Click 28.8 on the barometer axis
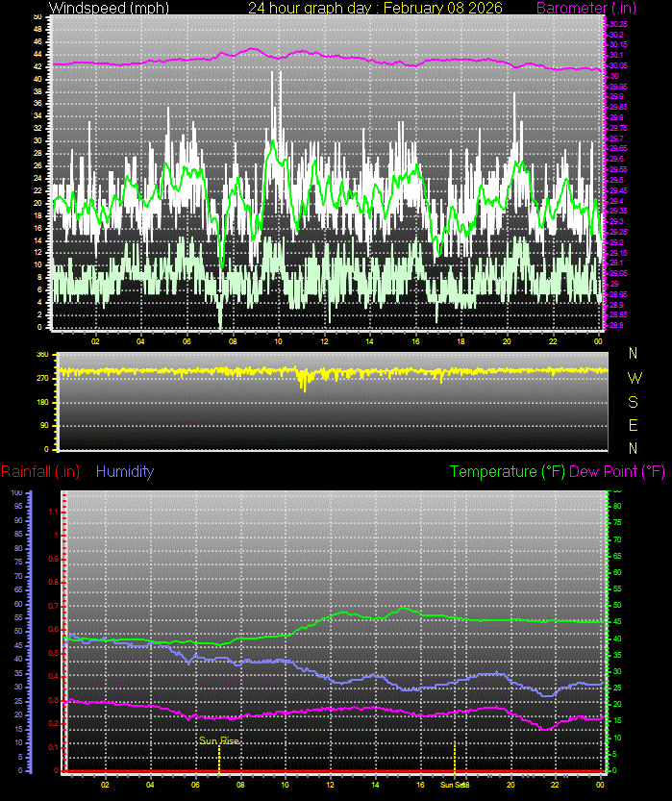The width and height of the screenshot is (672, 801). tap(616, 325)
